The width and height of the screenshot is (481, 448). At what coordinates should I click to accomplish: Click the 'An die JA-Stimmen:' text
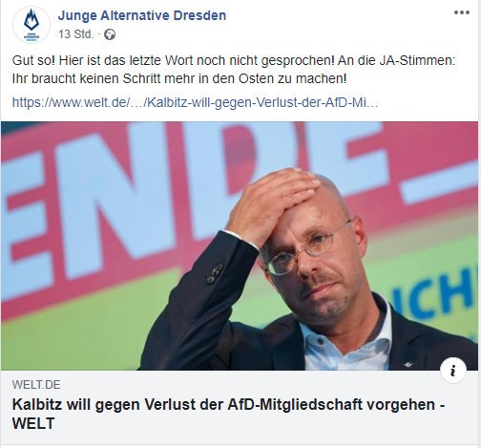(x=397, y=60)
